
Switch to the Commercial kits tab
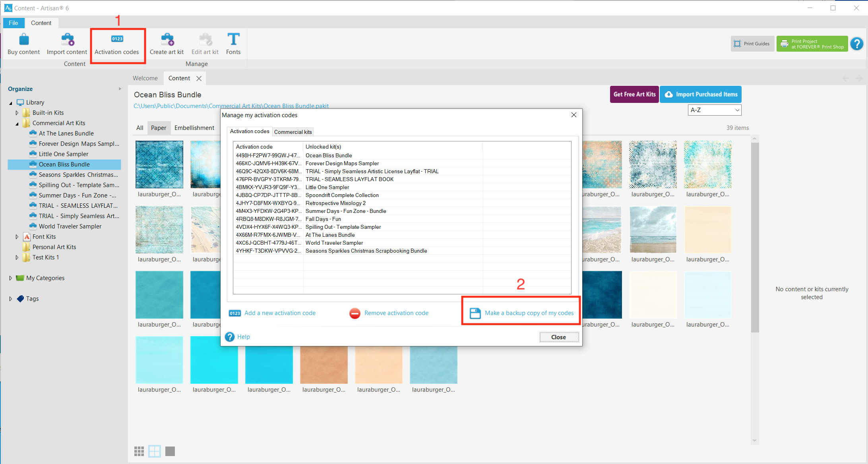pos(293,132)
